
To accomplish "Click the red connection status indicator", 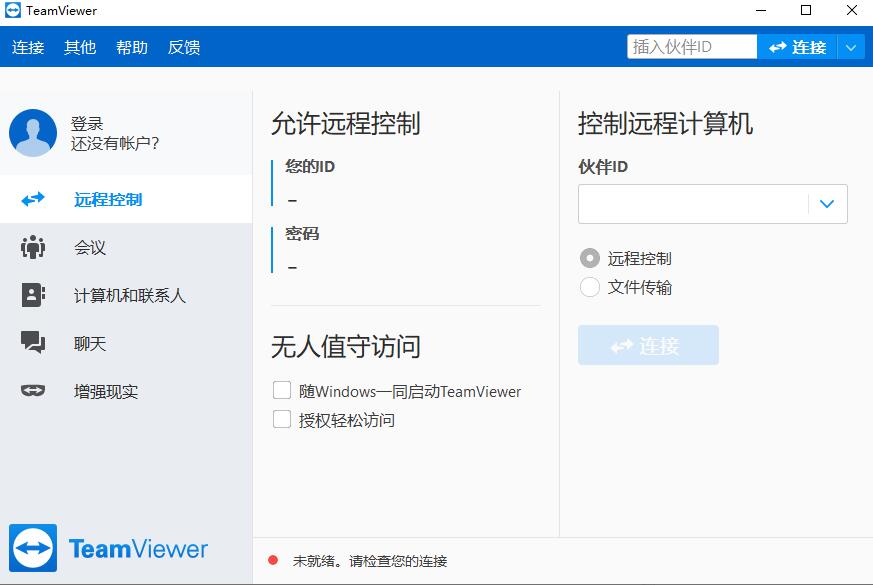I will click(x=273, y=560).
